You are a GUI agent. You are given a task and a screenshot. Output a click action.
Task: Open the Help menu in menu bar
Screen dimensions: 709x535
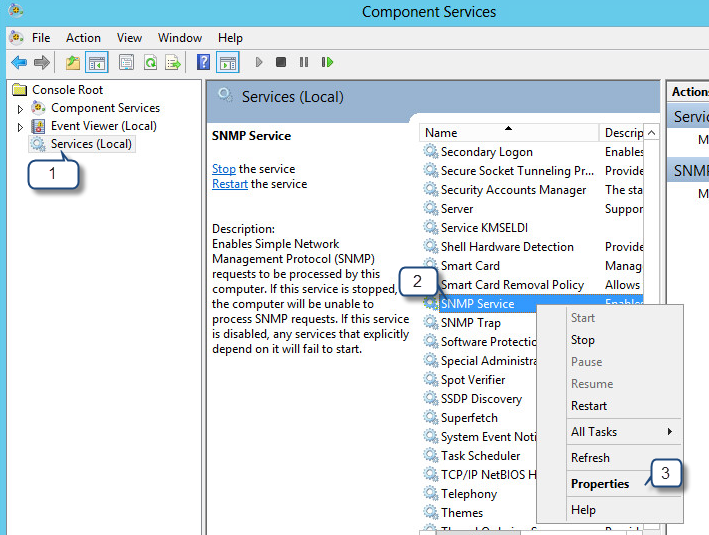[x=230, y=38]
